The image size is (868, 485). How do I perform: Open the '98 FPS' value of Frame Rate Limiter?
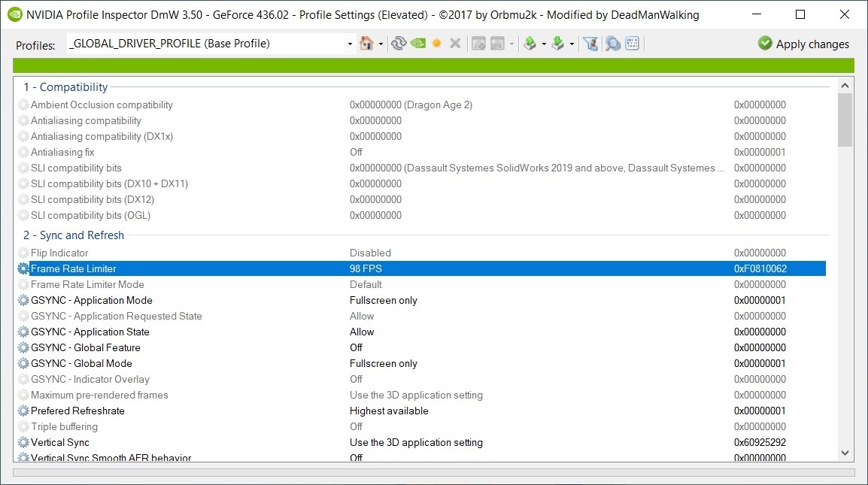pyautogui.click(x=366, y=268)
